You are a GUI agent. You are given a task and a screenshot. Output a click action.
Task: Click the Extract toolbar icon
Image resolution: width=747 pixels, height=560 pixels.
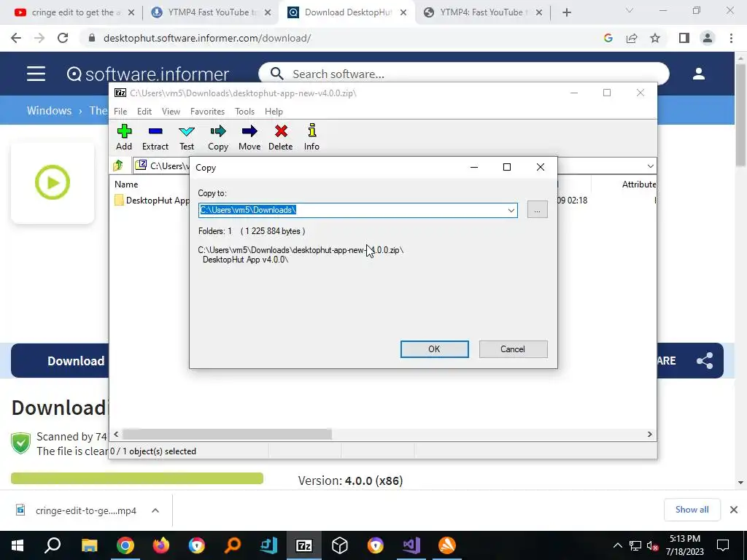[x=155, y=137]
